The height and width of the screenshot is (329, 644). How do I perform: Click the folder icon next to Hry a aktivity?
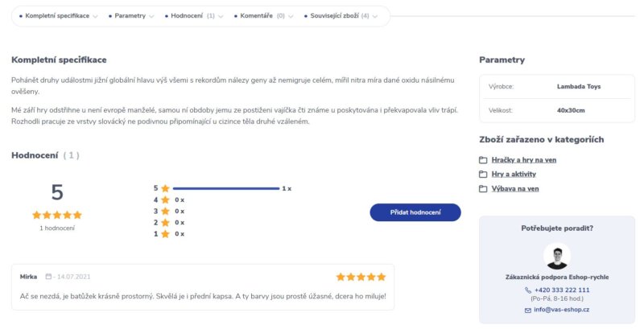pos(483,175)
